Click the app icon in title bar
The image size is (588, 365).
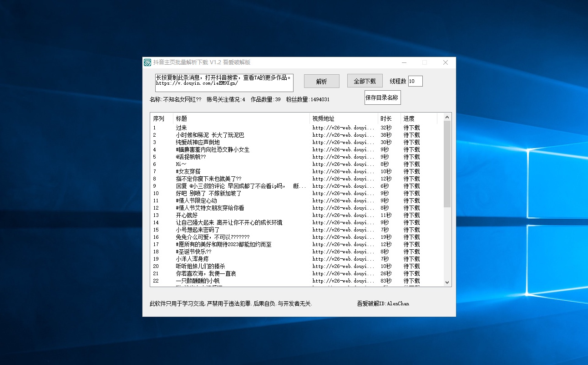point(147,62)
